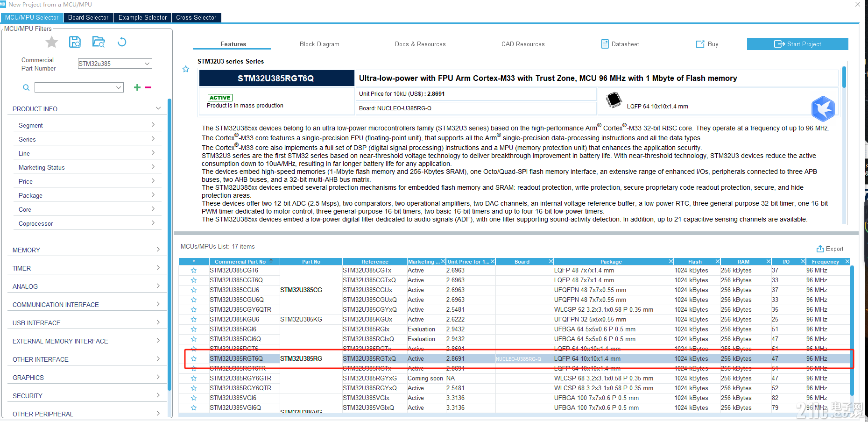868x422 pixels.
Task: Click the Export list icon
Action: click(820, 249)
